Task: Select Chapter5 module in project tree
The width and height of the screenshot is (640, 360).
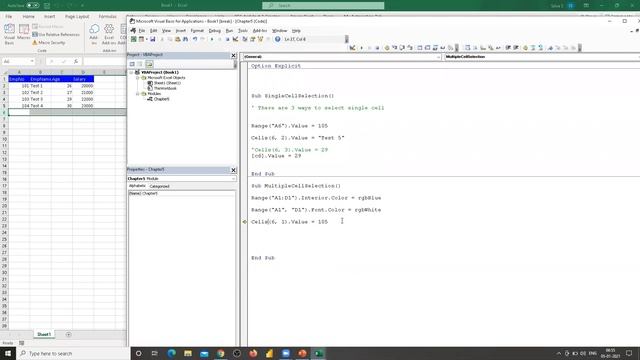Action: click(158, 99)
